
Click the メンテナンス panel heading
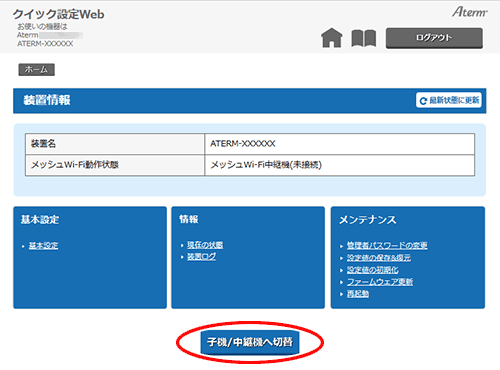pyautogui.click(x=368, y=220)
